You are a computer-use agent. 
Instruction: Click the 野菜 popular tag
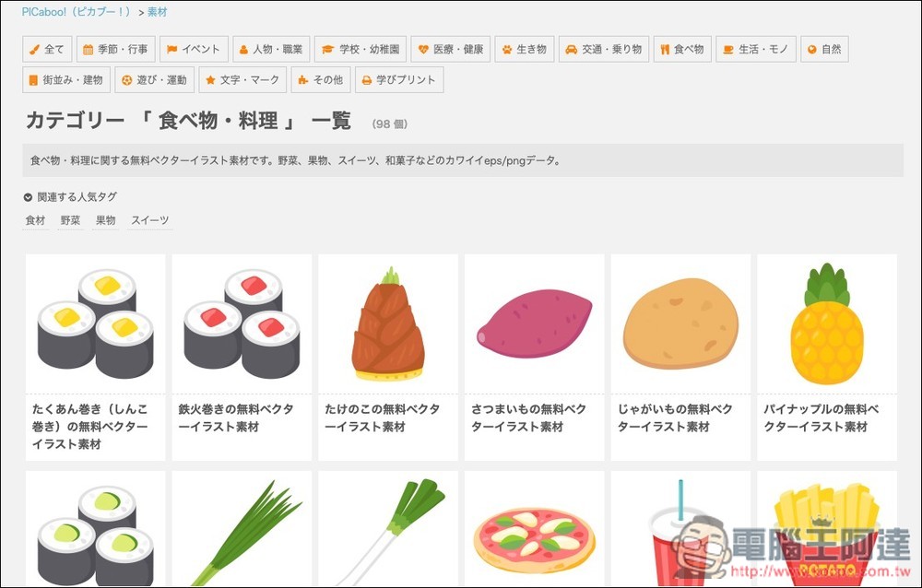click(69, 219)
